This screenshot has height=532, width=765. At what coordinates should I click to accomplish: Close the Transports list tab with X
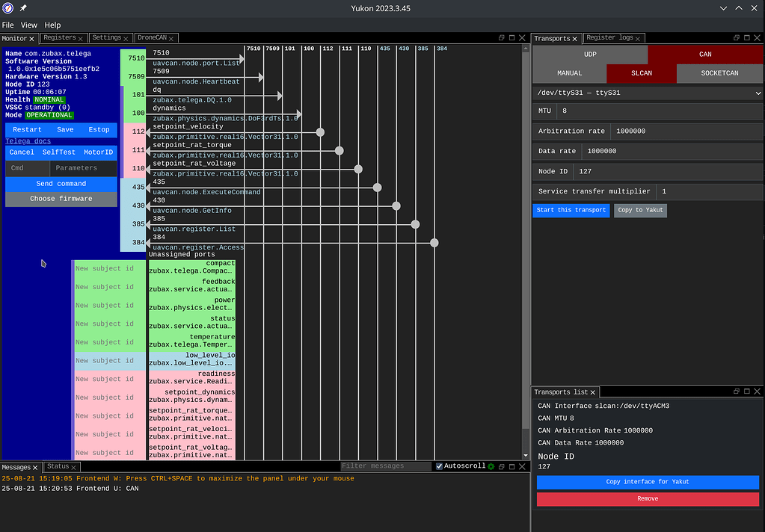pos(593,392)
